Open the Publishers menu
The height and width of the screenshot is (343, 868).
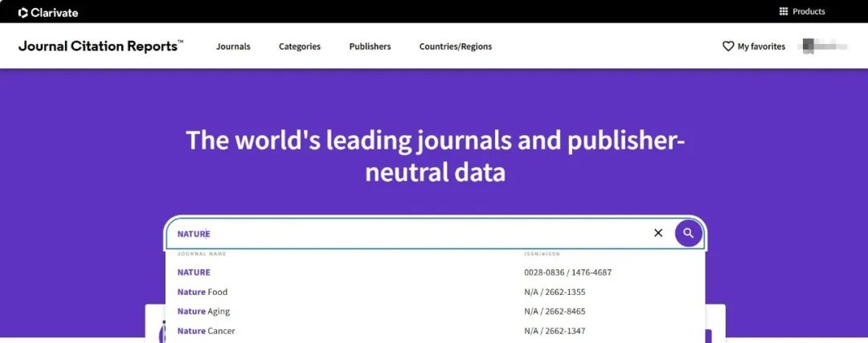(x=370, y=47)
